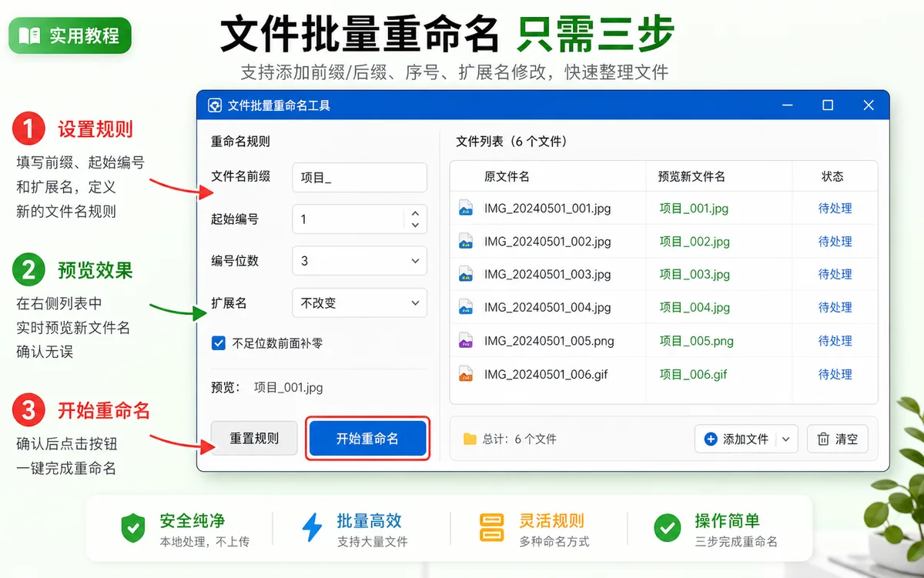Click the orange icon for 灵活规则

click(491, 528)
